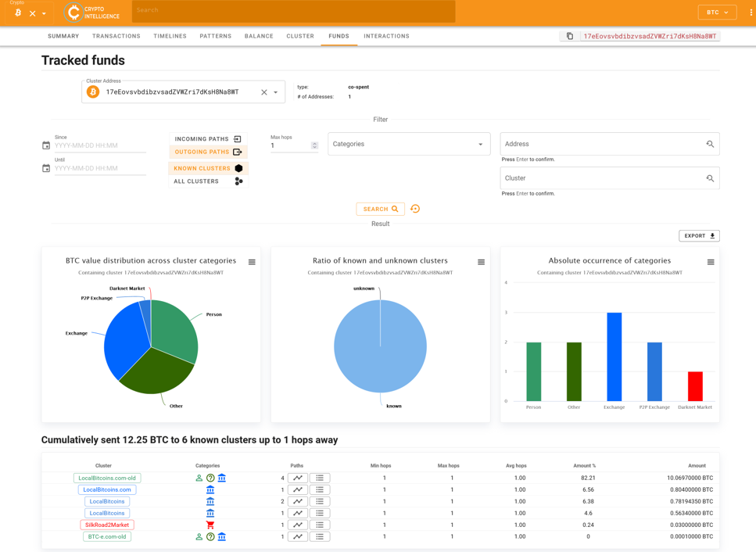Adjust the Max hops stepper
This screenshot has width=756, height=552.
point(314,145)
